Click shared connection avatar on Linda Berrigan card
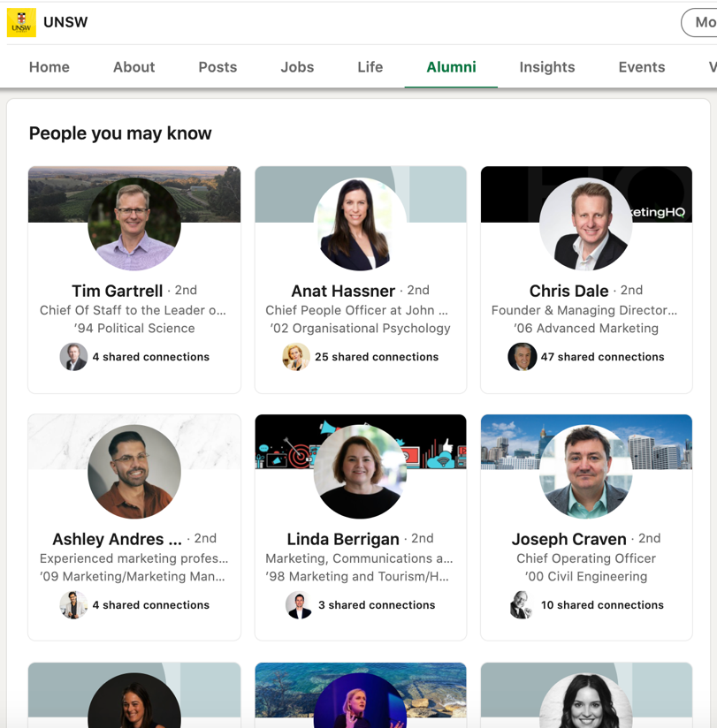Screen dimensions: 717x728 click(299, 604)
